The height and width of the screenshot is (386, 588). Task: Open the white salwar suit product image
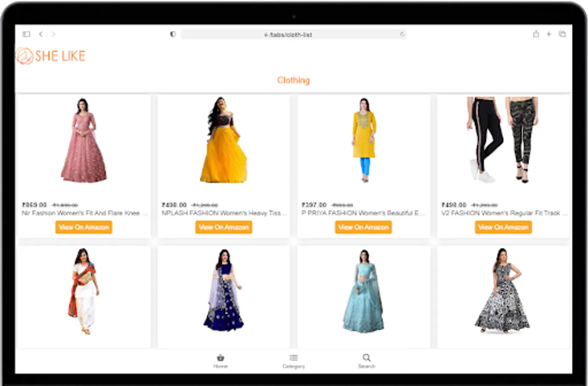pyautogui.click(x=84, y=291)
